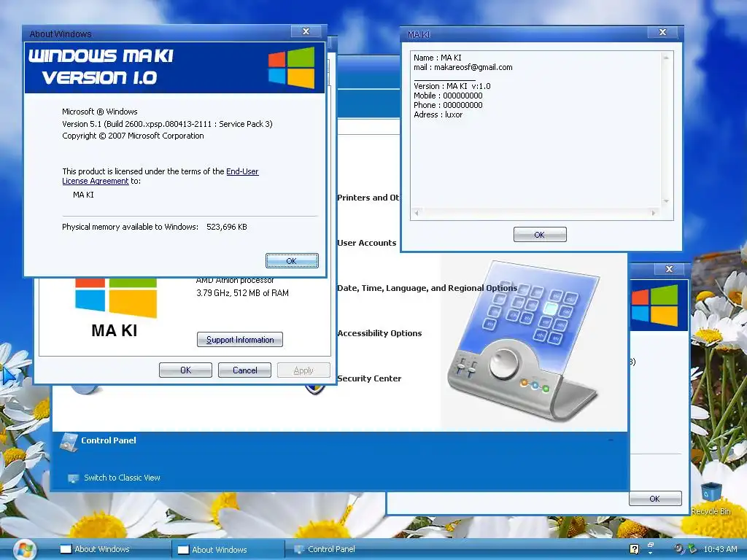Click the Windows logo in About Windows banner
Viewport: 747px width, 560px height.
click(x=291, y=68)
